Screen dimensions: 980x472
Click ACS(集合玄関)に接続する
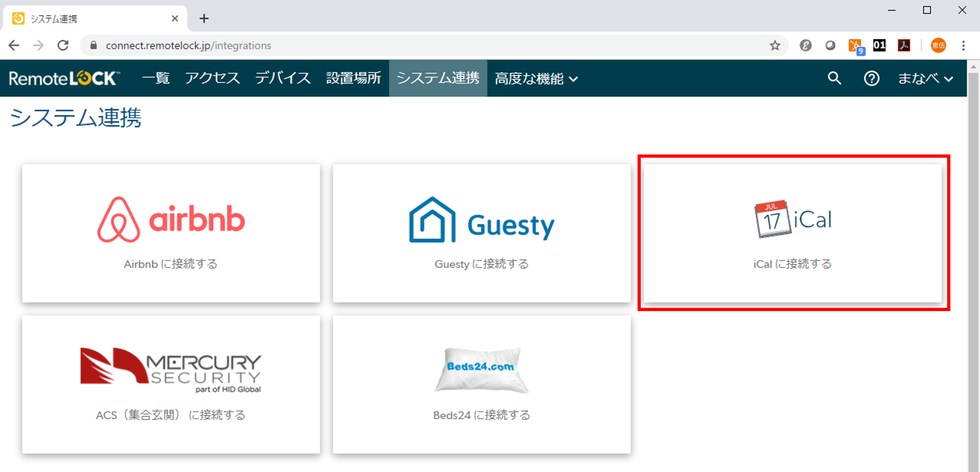tap(171, 415)
